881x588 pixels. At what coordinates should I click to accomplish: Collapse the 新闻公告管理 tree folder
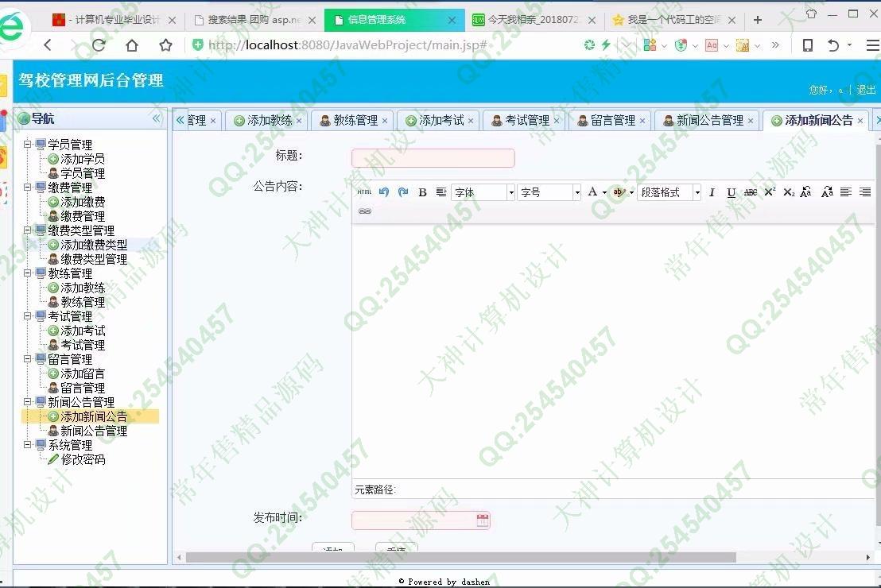point(28,401)
